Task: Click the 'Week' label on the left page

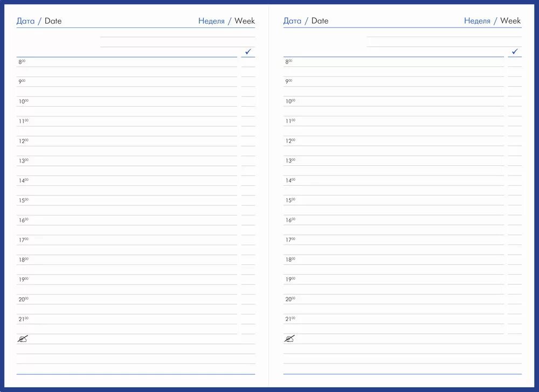Action: pyautogui.click(x=244, y=21)
